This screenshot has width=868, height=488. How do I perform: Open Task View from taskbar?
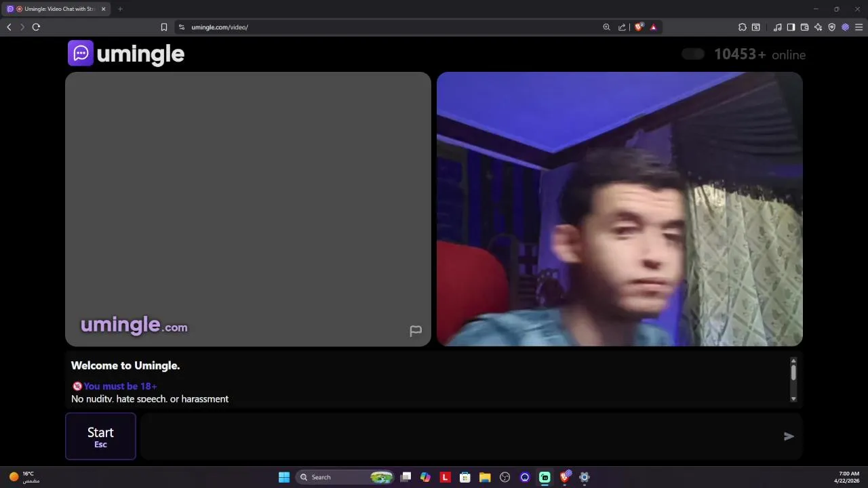406,477
